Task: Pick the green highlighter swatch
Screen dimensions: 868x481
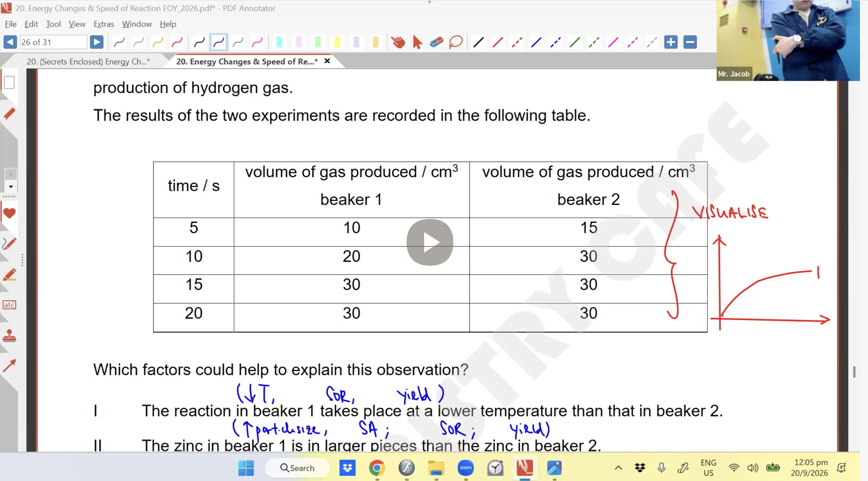Action: (x=318, y=42)
